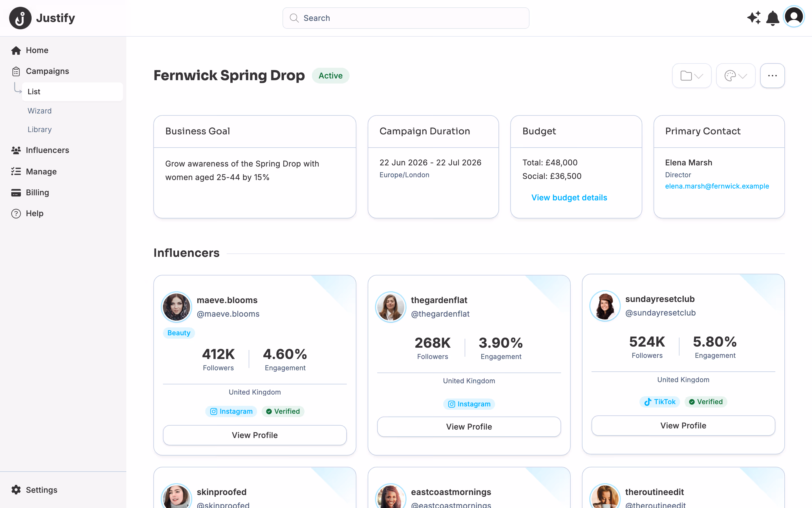Screen dimensions: 812x508
Task: Click the 5.80% Engagement stat
Action: 715,347
